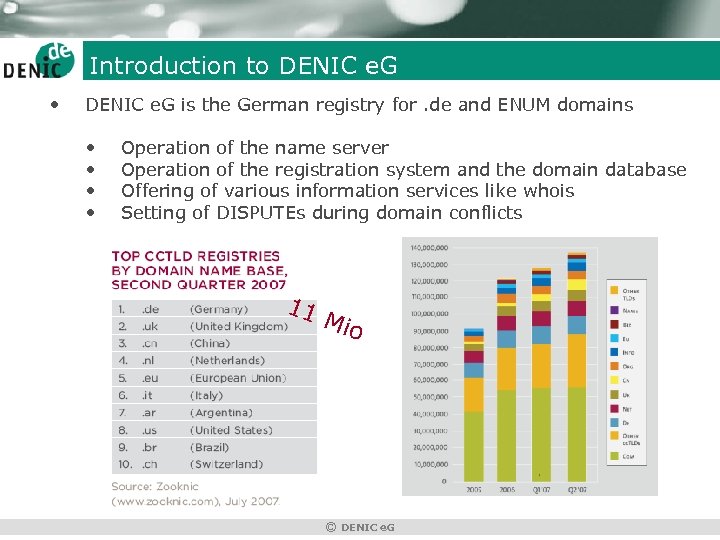Click the 'Source: Zooknic' citation line
720x540 pixels.
[x=155, y=486]
